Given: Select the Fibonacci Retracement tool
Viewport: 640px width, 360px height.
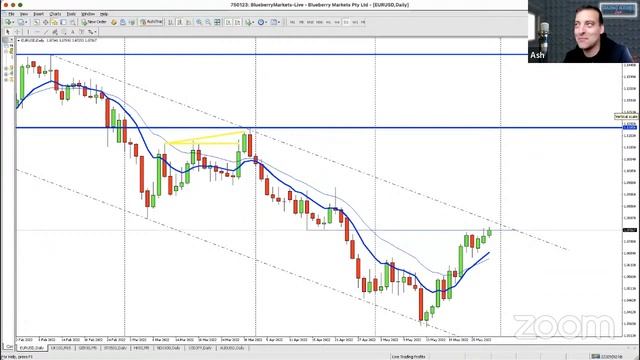Looking at the screenshot, I should click(x=63, y=32).
